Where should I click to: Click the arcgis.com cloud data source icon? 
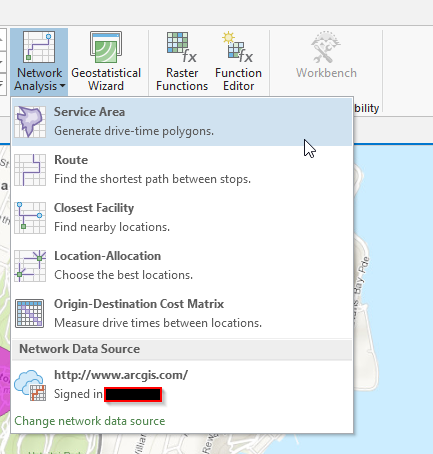coord(30,385)
